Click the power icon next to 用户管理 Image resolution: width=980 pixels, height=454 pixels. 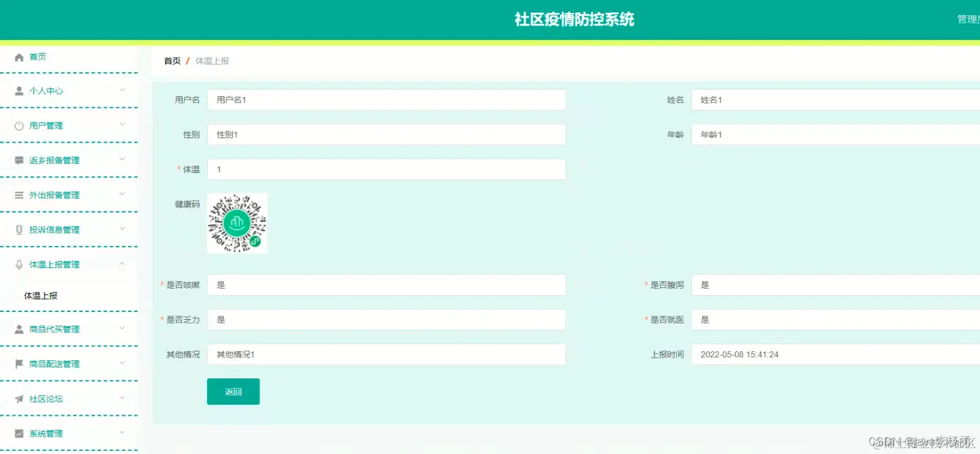point(19,126)
